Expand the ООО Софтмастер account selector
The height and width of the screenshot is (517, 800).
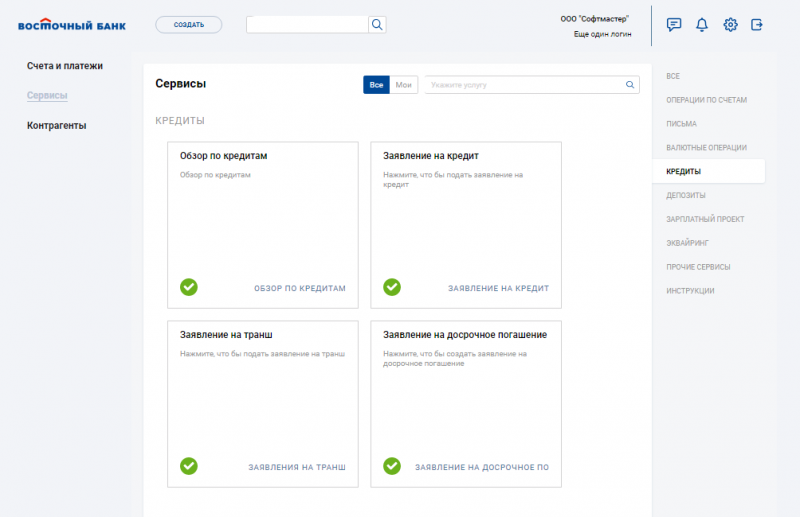pyautogui.click(x=601, y=18)
